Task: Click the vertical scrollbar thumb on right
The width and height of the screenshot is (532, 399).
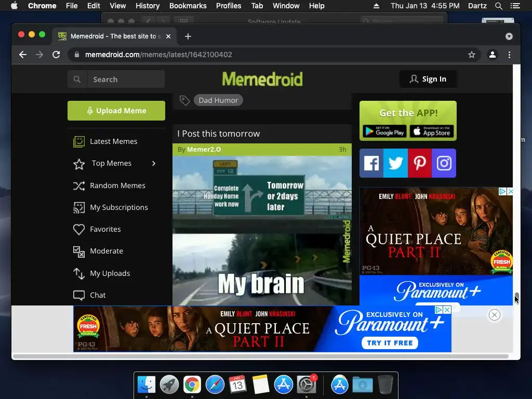Action: (x=516, y=296)
